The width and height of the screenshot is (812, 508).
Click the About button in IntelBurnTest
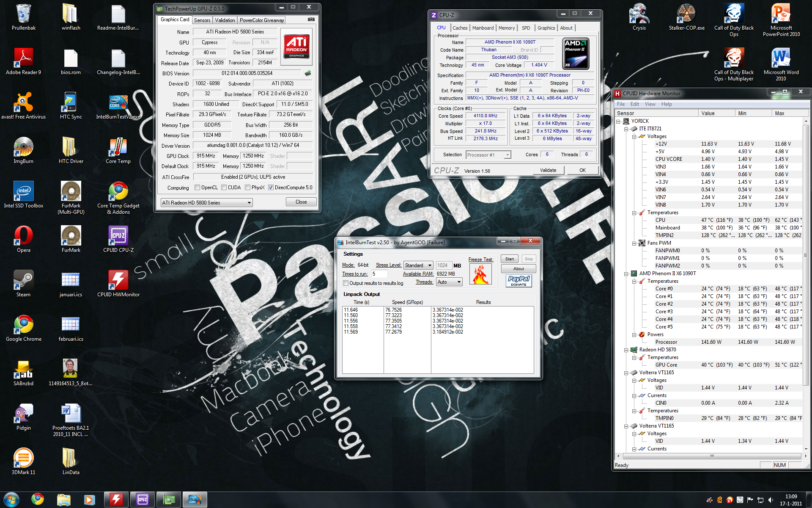coord(518,269)
